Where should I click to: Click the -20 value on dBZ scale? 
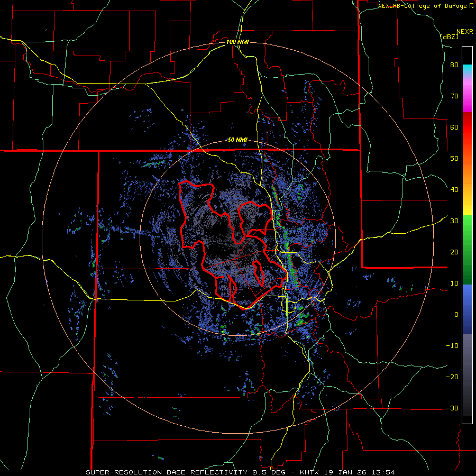pos(452,377)
